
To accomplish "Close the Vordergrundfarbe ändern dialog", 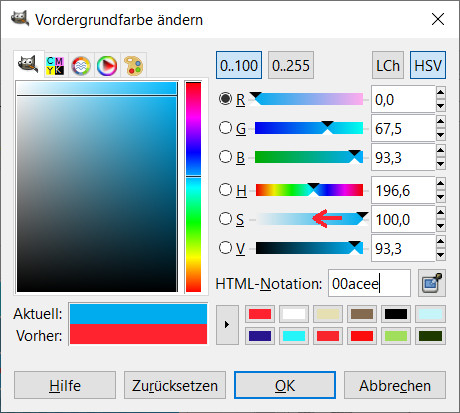I will [438, 19].
